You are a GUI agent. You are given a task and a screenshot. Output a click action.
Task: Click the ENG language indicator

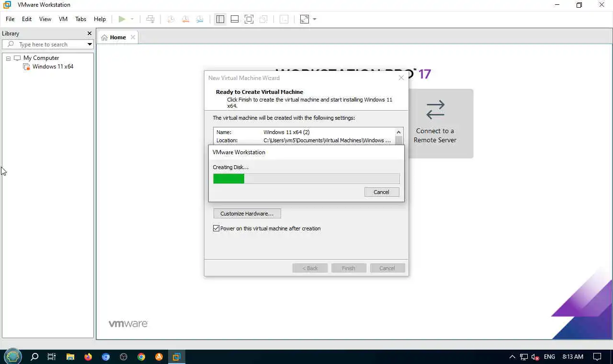(549, 357)
